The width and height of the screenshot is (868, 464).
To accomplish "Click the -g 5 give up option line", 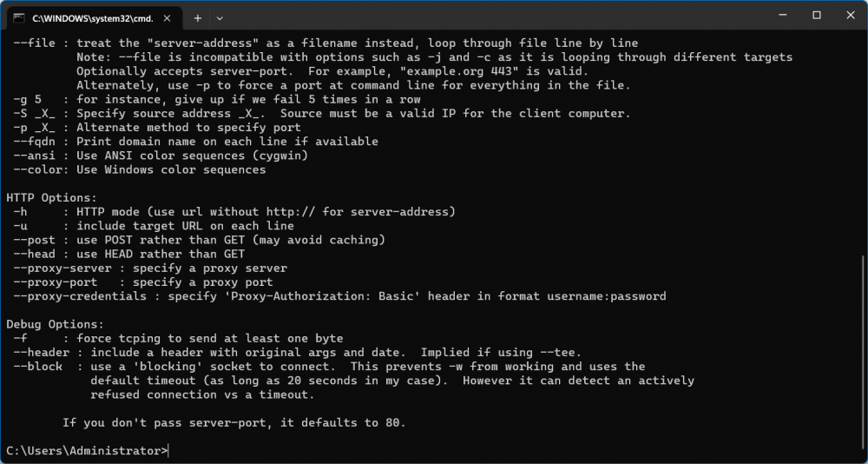I will point(217,100).
